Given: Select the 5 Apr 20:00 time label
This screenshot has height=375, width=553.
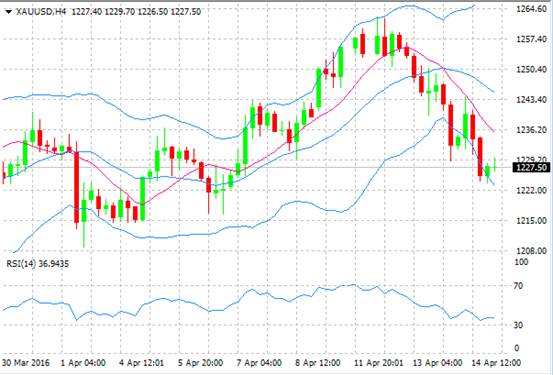Looking at the screenshot, I should click(200, 363).
